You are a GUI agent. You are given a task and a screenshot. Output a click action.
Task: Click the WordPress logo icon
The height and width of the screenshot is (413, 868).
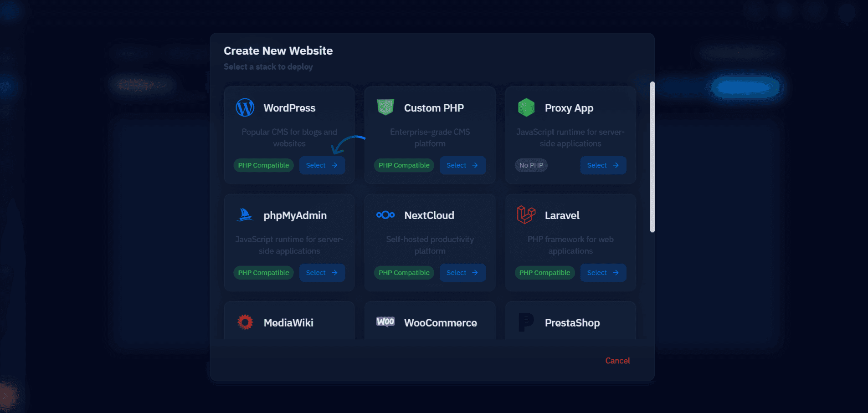(x=245, y=108)
